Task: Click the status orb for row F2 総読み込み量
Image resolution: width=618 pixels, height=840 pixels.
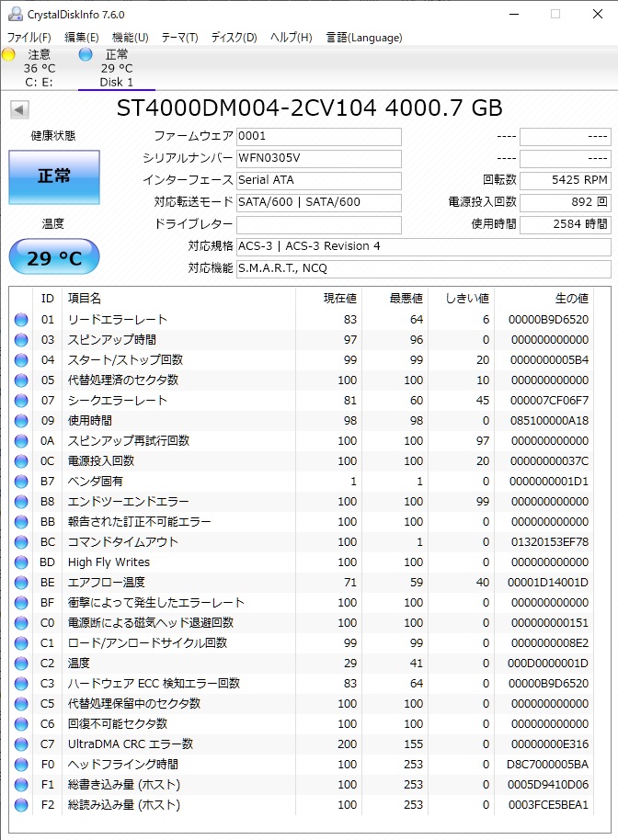Action: tap(21, 805)
